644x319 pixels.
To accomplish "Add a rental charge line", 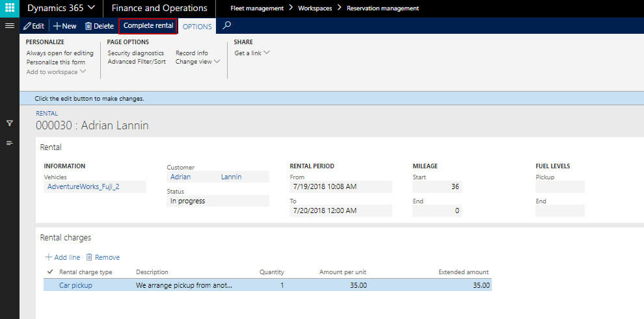I will click(x=62, y=257).
